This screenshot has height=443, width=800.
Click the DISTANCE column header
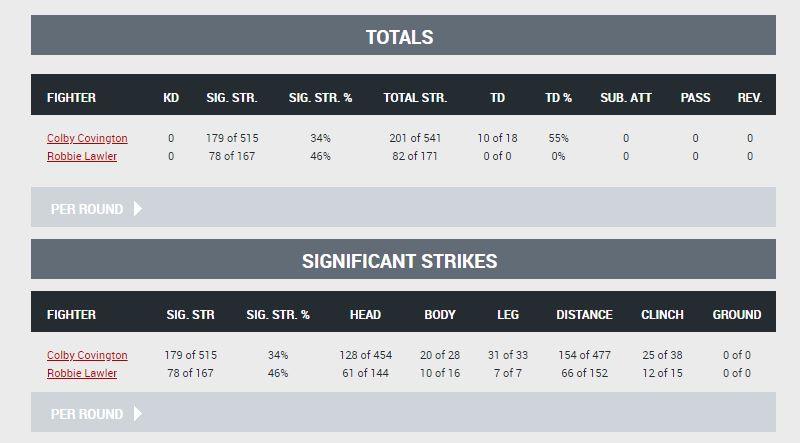pos(584,314)
